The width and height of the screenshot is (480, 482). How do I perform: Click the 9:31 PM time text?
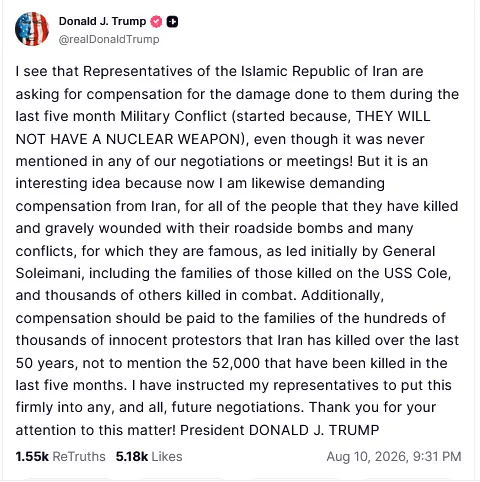click(x=437, y=457)
